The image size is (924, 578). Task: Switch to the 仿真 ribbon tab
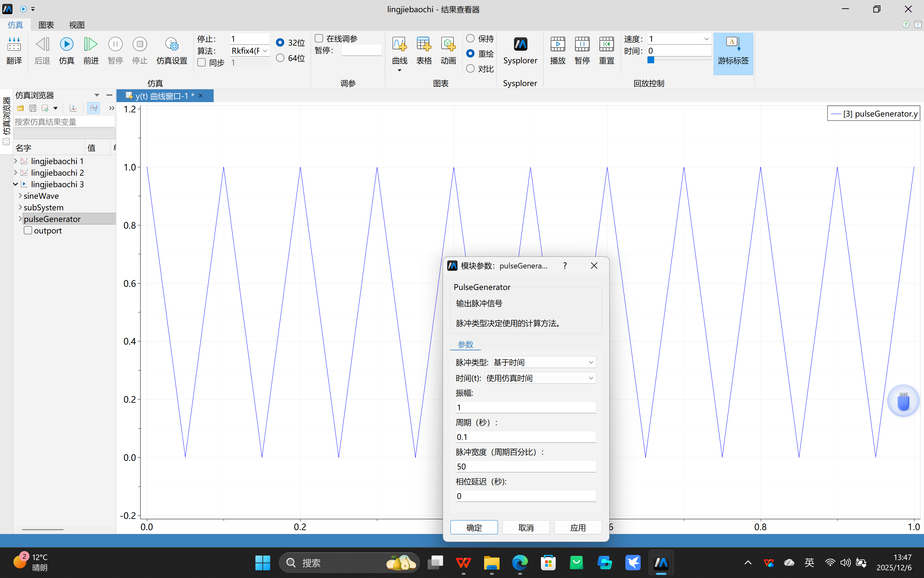pyautogui.click(x=15, y=25)
